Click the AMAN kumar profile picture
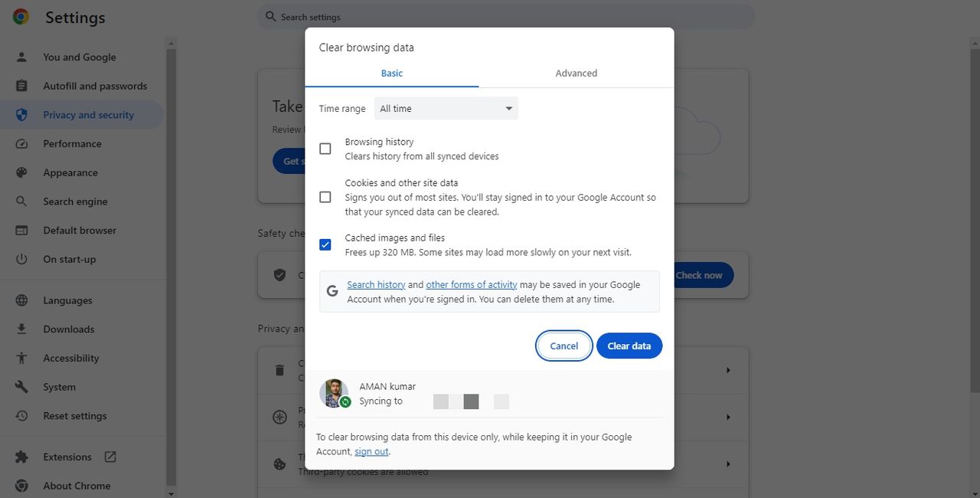 [334, 393]
